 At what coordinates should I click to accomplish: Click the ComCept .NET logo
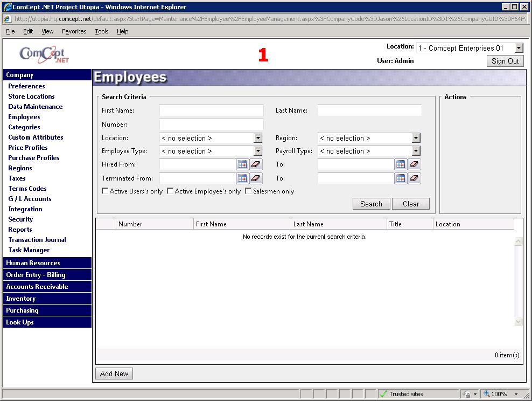click(44, 54)
